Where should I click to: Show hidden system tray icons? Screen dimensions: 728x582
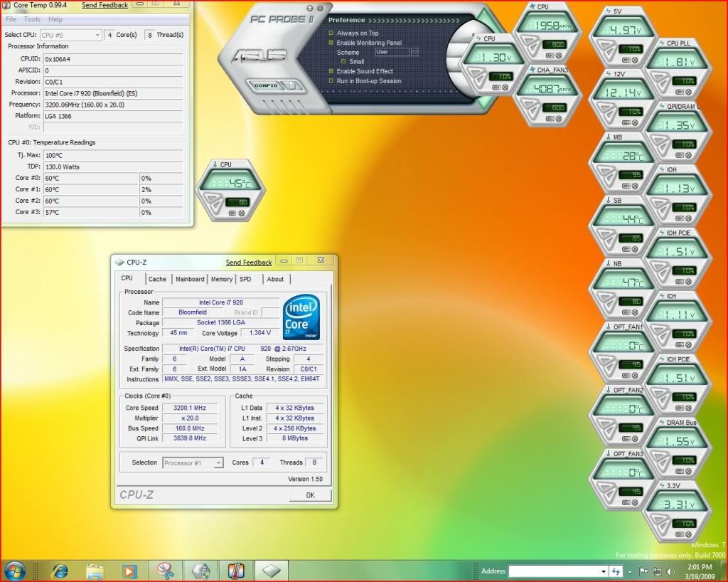tap(630, 571)
